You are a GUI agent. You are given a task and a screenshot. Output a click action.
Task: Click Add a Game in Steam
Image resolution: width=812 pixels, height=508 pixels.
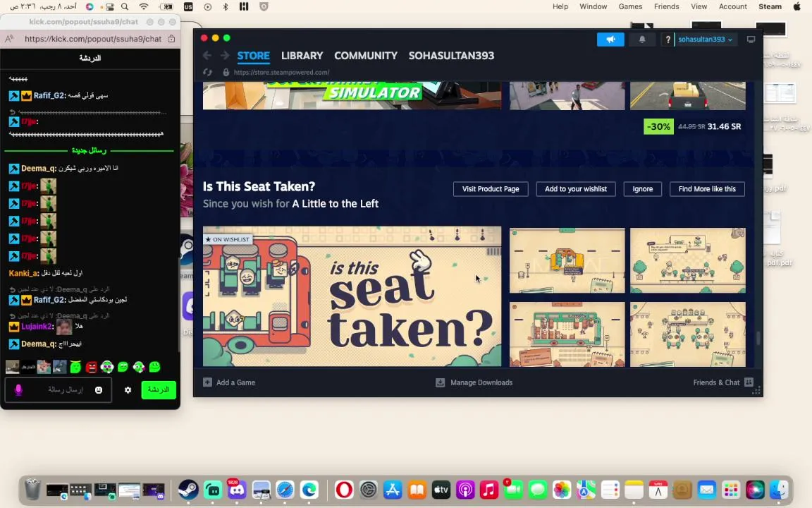[x=229, y=382]
